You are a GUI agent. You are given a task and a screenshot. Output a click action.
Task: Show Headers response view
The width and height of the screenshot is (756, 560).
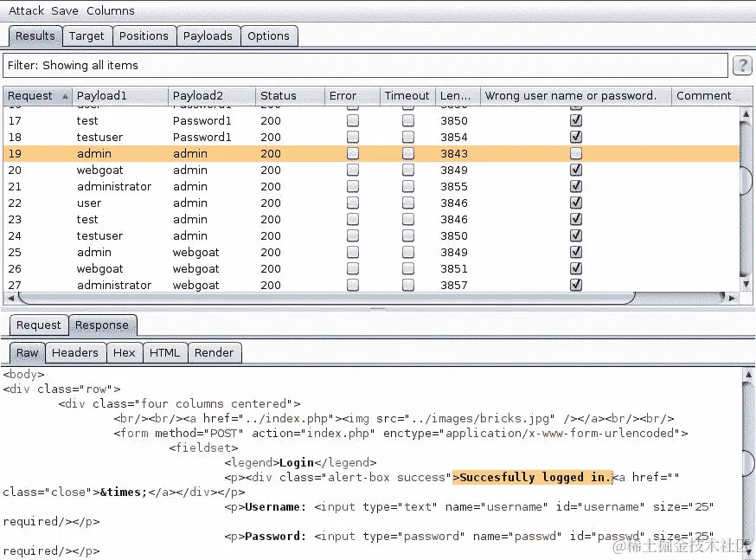pos(75,352)
